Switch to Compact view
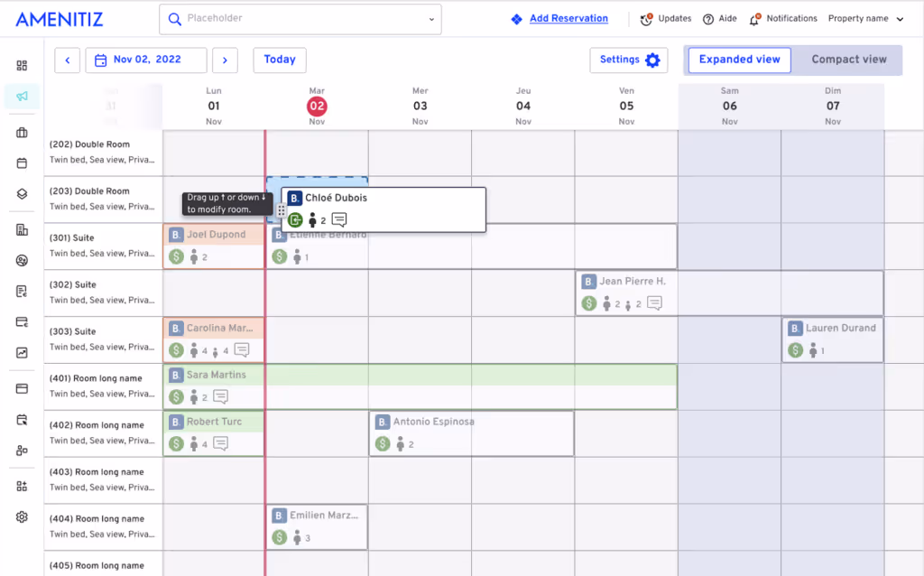 (848, 60)
